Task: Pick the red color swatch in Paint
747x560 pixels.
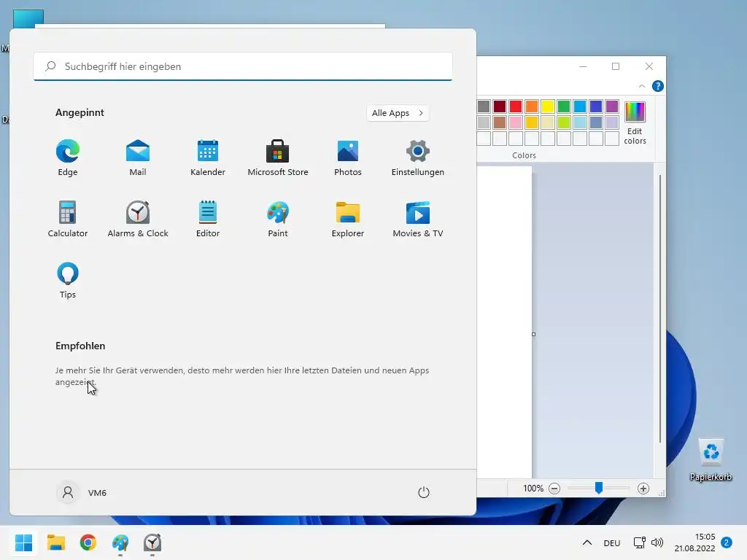Action: tap(516, 106)
